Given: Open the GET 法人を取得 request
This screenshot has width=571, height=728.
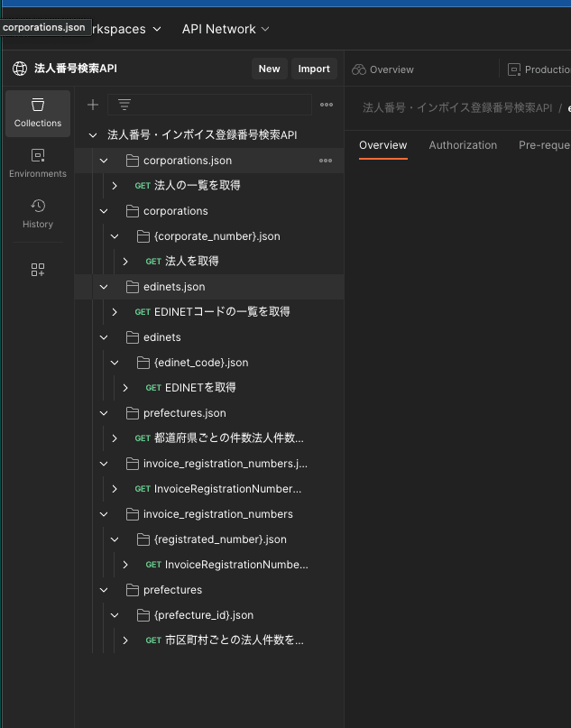Looking at the screenshot, I should coord(182,262).
